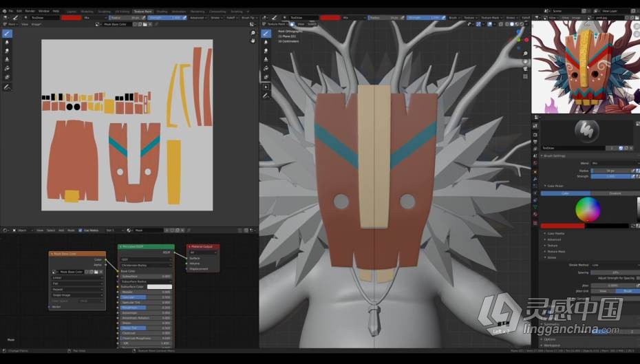
Task: Select the Mask tool in image editor toolbar
Action: 7,76
